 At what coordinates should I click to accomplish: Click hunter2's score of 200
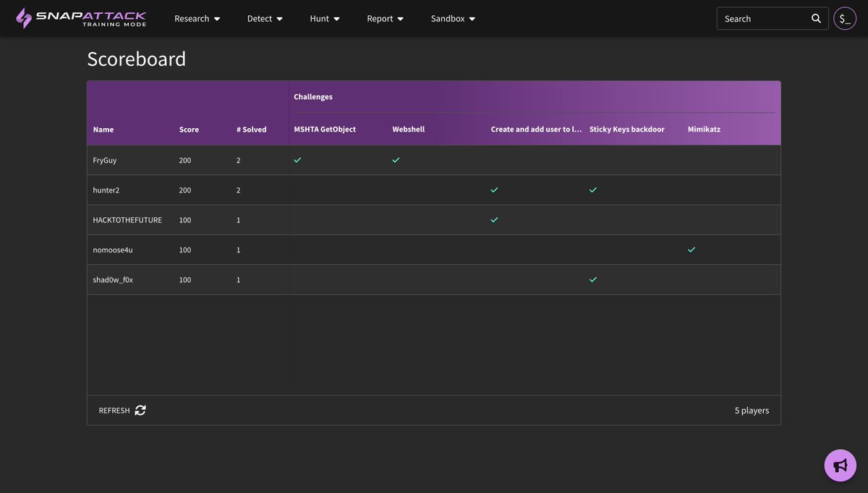click(x=185, y=190)
